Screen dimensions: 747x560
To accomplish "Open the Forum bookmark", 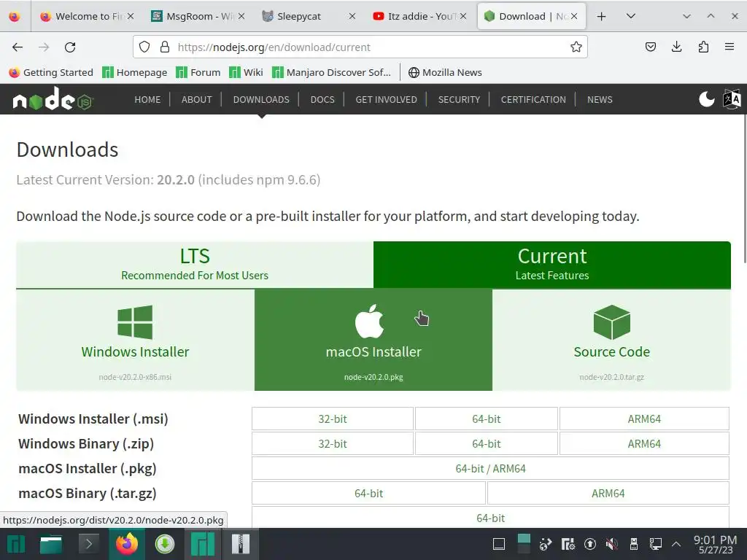I will 198,72.
